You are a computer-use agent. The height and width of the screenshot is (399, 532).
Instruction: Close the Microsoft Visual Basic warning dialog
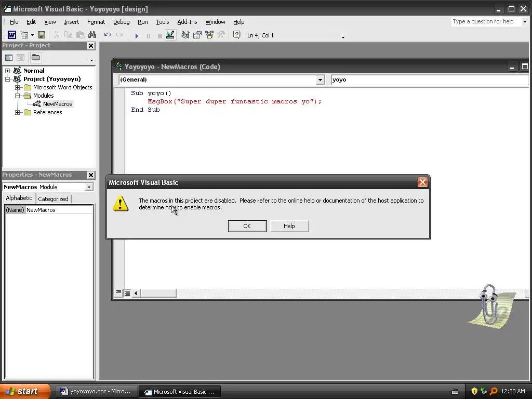(x=422, y=182)
